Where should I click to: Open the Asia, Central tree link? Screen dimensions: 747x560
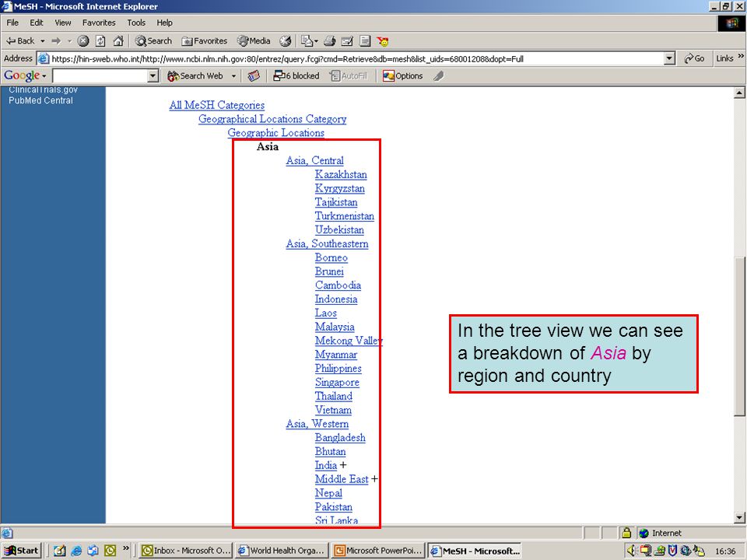click(315, 160)
